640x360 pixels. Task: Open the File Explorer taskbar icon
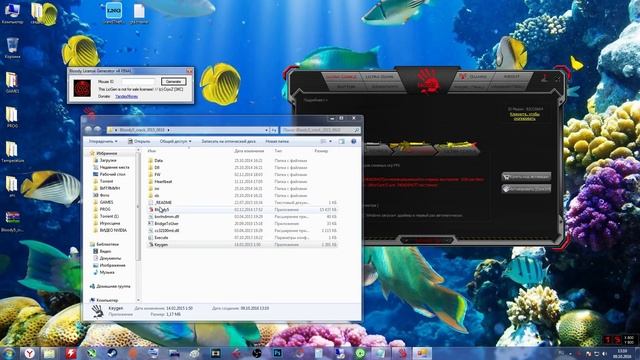tap(49, 353)
